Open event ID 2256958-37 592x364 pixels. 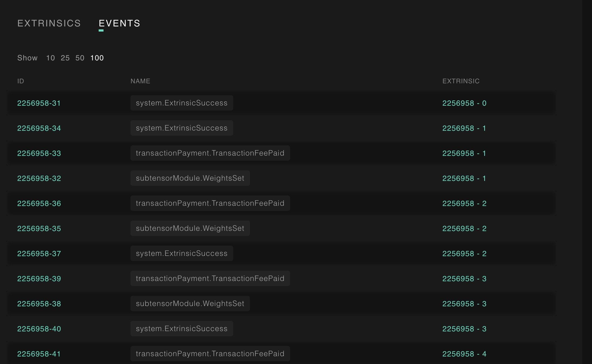pos(39,254)
